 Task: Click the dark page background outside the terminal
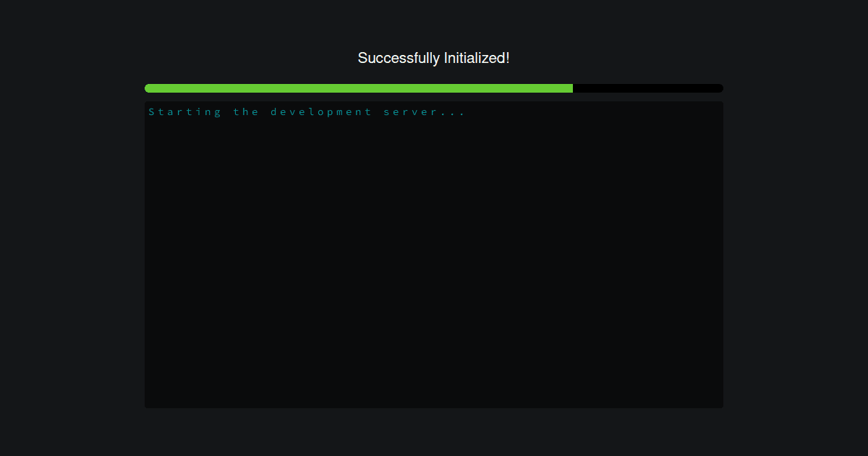pos(72,253)
